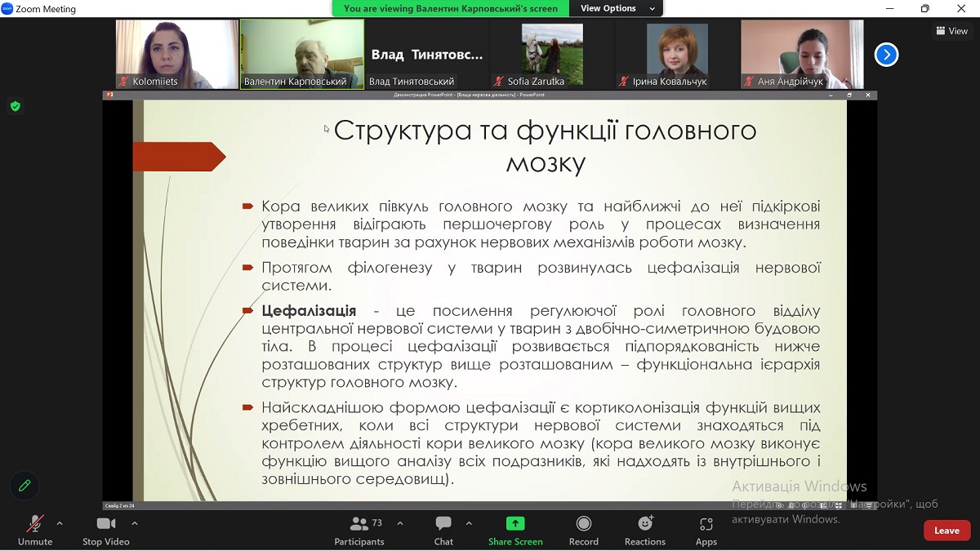This screenshot has width=980, height=551.
Task: Click muted mic icon on Ірина Ковальчук tile
Action: [x=625, y=82]
